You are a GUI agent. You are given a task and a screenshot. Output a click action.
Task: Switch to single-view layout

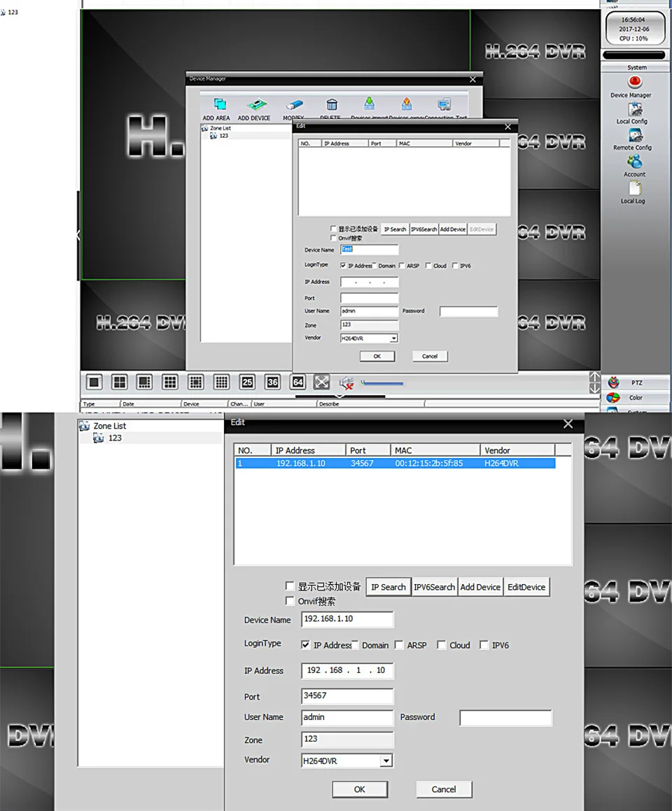94,382
